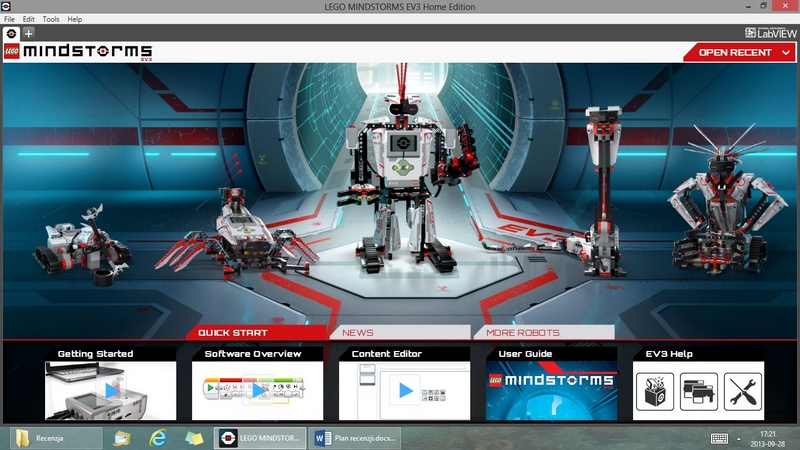Viewport: 800px width, 450px height.
Task: Click the LabVIEW logo
Action: (x=770, y=33)
